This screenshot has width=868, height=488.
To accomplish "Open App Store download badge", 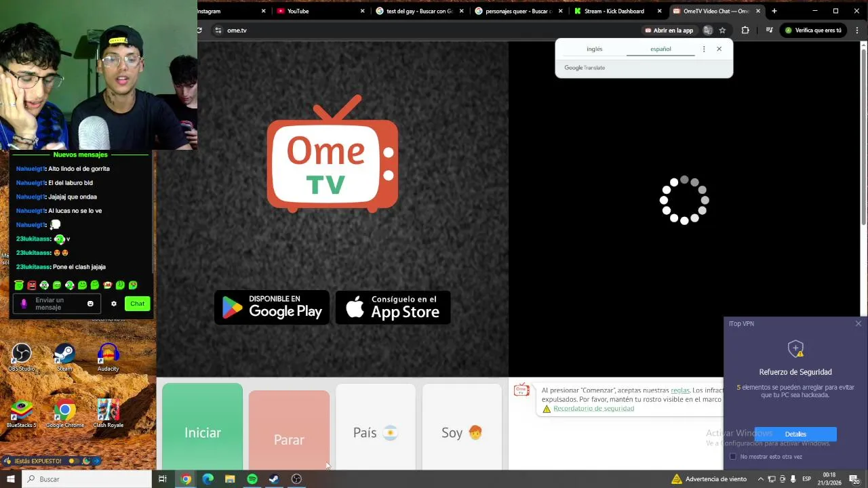I will [x=393, y=308].
